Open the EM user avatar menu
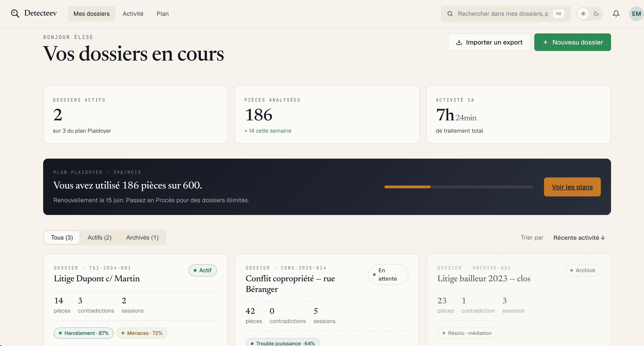The height and width of the screenshot is (346, 644). (636, 14)
